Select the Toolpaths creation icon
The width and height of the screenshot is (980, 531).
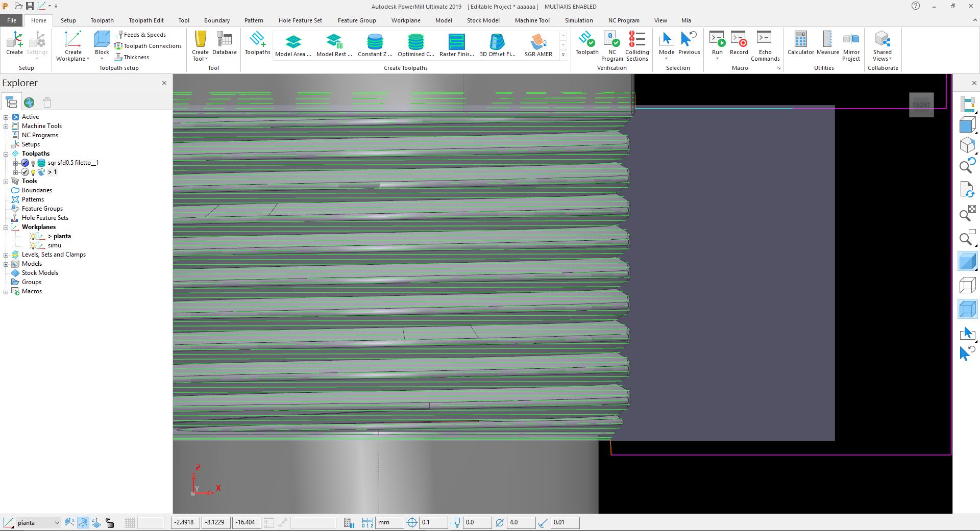tap(257, 43)
